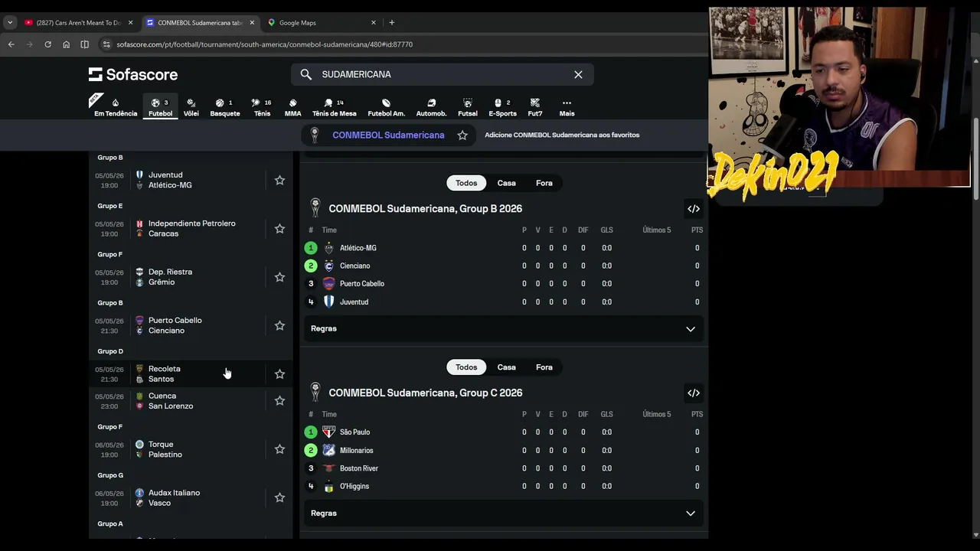Select Casa tab in Group C table
Image resolution: width=980 pixels, height=551 pixels.
[x=506, y=367]
